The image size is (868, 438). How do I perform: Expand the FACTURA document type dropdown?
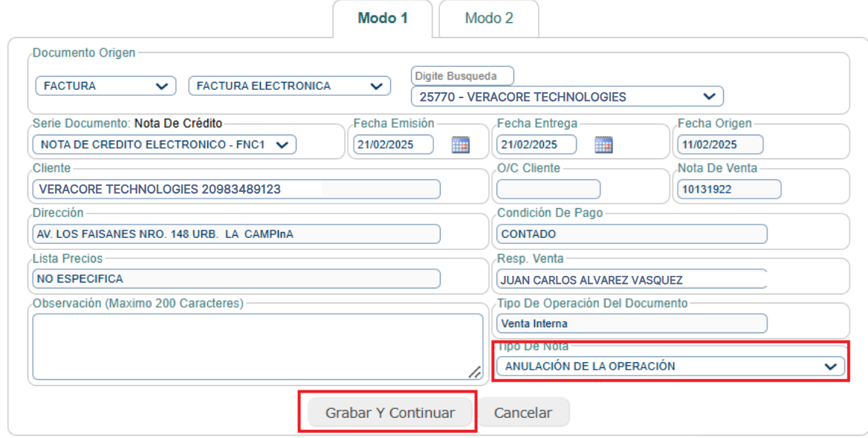[106, 86]
